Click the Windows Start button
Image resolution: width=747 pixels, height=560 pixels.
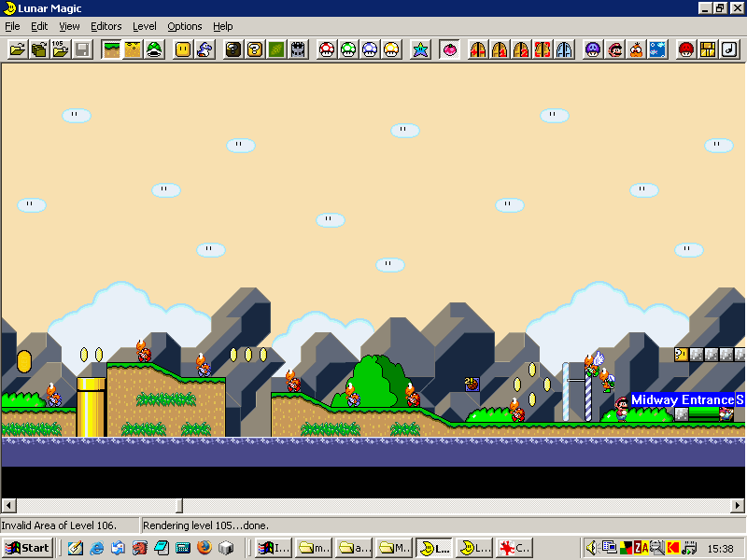27,548
